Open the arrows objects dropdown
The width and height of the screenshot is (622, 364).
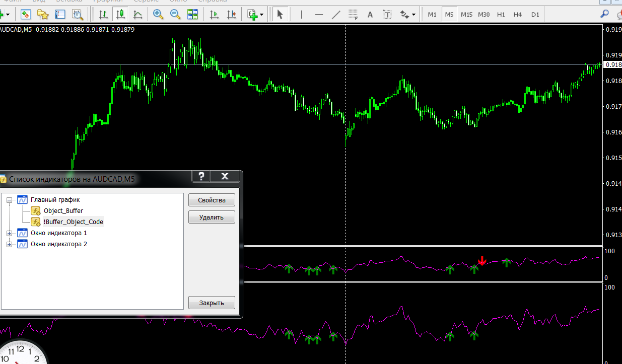pos(414,15)
